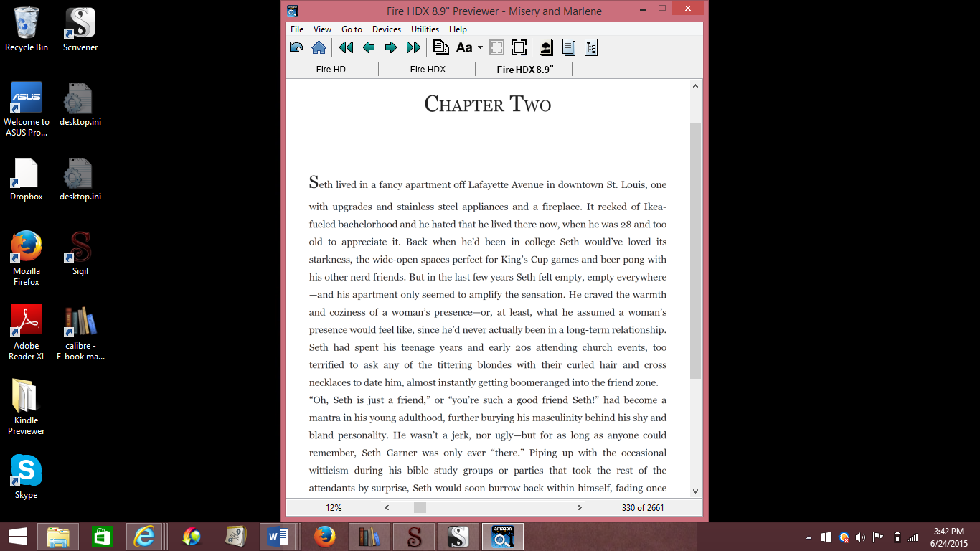Open Windows Store from taskbar
Viewport: 980px width, 551px height.
pyautogui.click(x=102, y=536)
